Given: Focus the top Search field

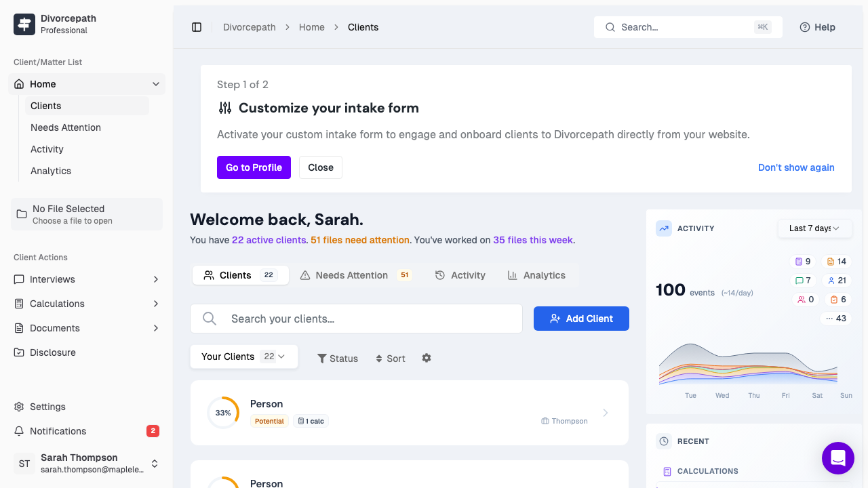Looking at the screenshot, I should click(688, 27).
